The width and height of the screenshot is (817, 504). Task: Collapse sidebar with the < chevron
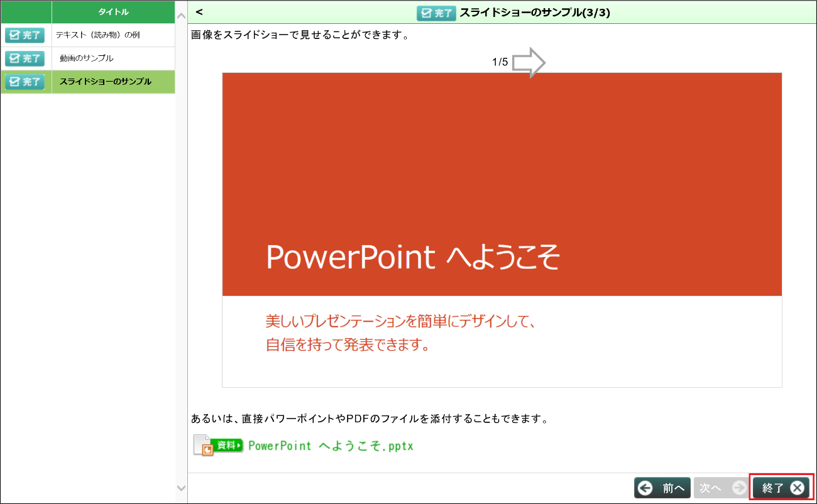pos(199,12)
